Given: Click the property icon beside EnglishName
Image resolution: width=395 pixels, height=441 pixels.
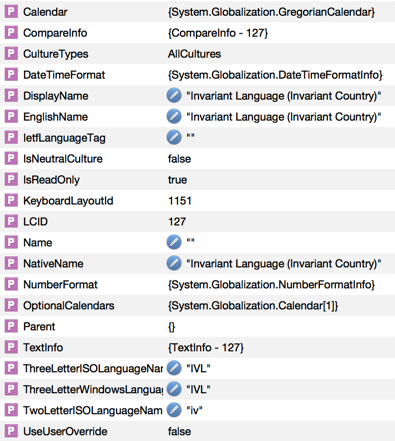Looking at the screenshot, I should 11,117.
